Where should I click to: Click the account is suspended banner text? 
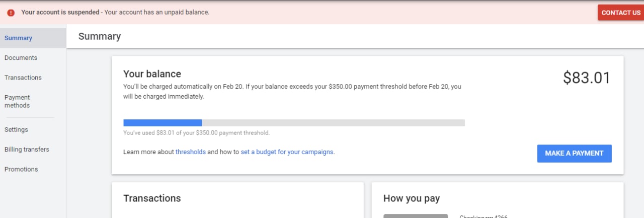[x=115, y=12]
